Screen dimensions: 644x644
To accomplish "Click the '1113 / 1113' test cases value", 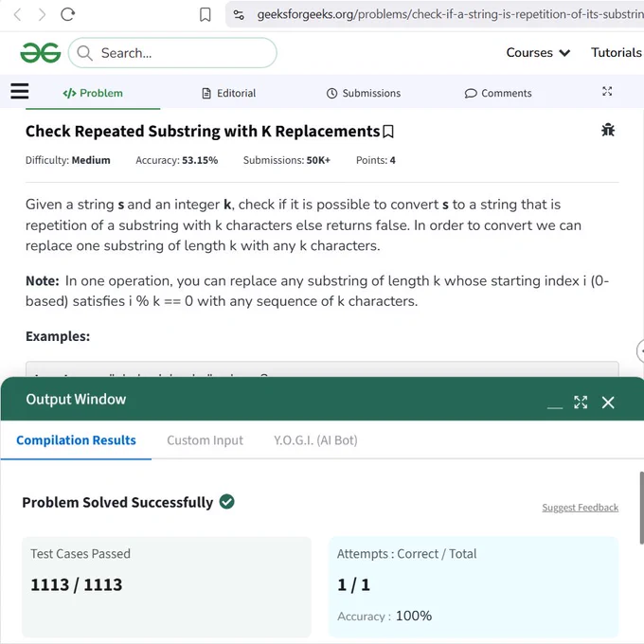I will [77, 584].
